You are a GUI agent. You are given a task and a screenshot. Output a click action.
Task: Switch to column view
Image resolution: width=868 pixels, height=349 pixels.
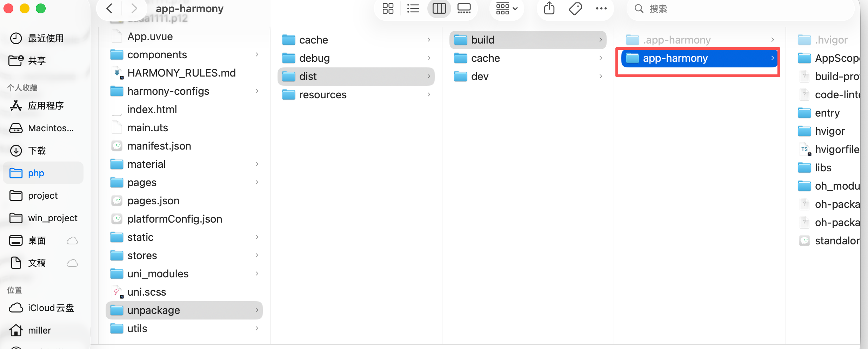click(439, 8)
